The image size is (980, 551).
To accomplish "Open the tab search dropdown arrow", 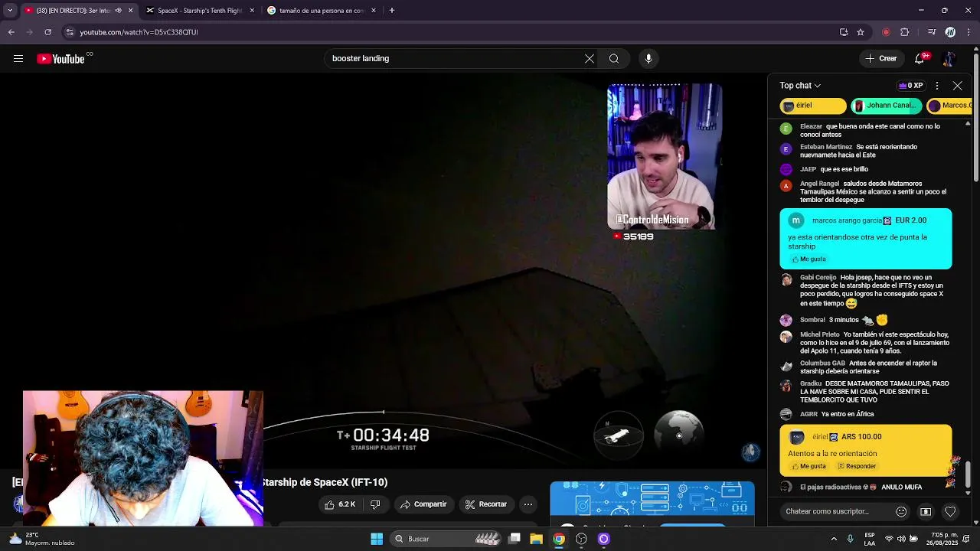I will [10, 11].
